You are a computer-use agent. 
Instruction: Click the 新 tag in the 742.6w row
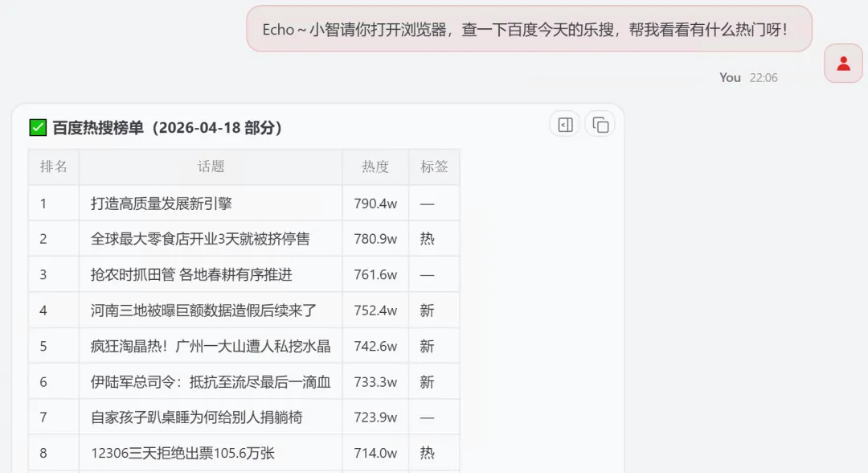[x=427, y=346]
